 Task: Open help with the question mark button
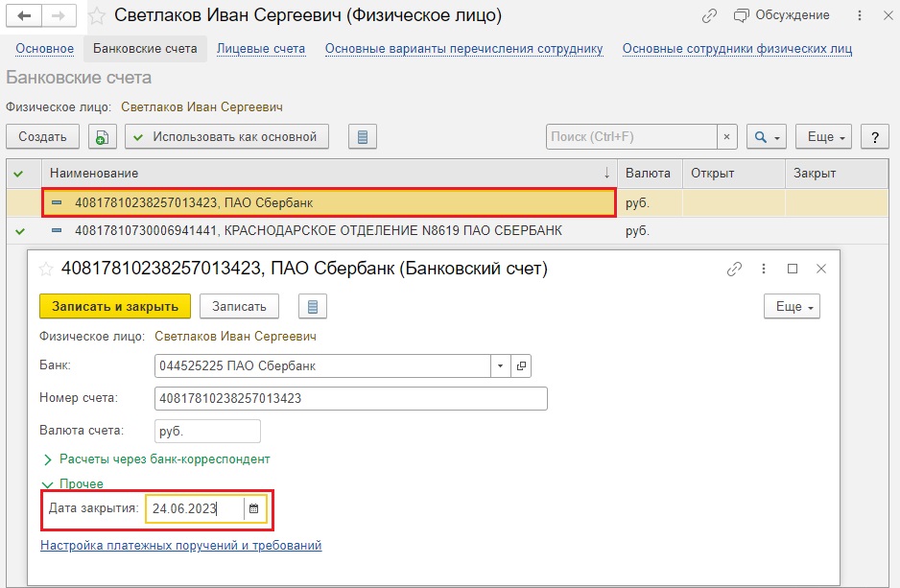(x=875, y=136)
